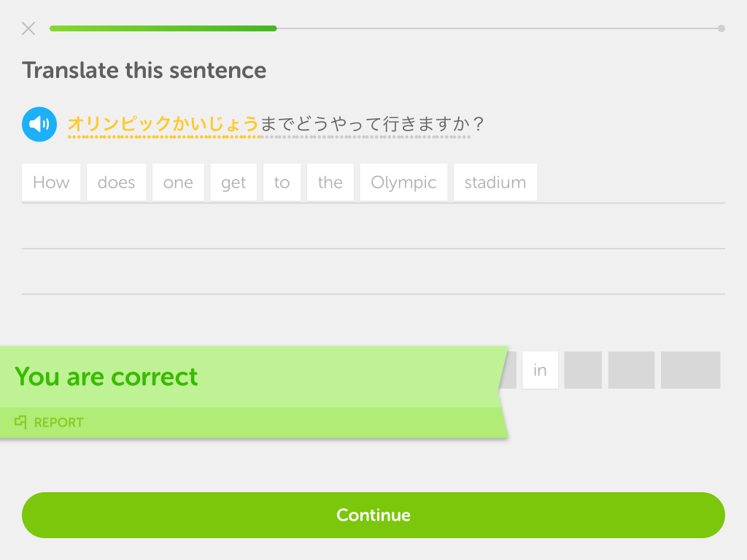747x560 pixels.
Task: Tap the 'stadium' word tile
Action: [x=495, y=182]
